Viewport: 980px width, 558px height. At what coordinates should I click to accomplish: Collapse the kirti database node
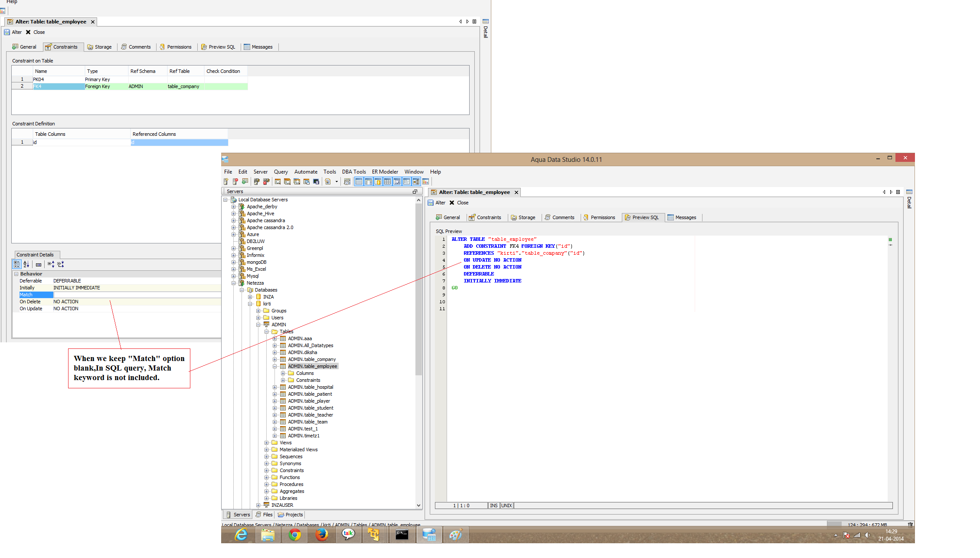pyautogui.click(x=250, y=304)
